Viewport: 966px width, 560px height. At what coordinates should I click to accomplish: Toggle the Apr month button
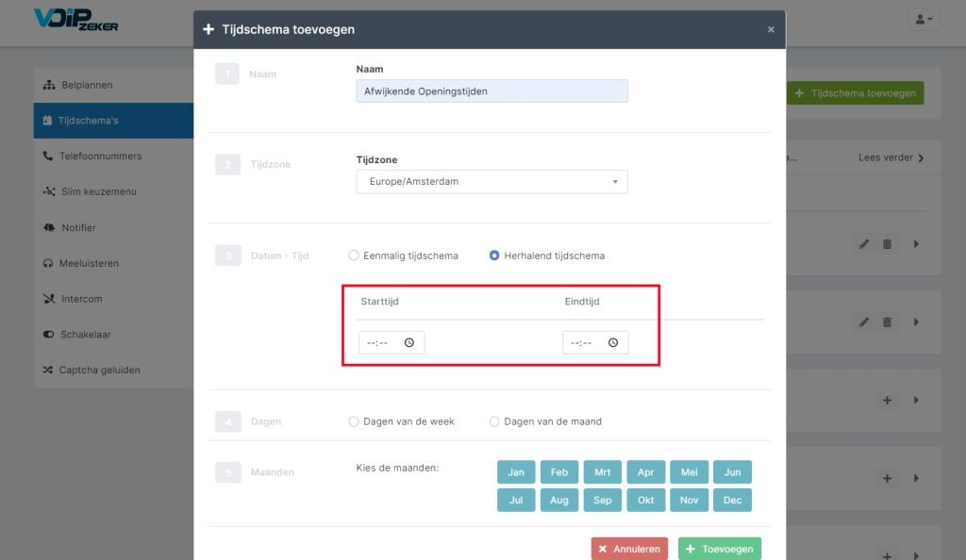(x=645, y=472)
